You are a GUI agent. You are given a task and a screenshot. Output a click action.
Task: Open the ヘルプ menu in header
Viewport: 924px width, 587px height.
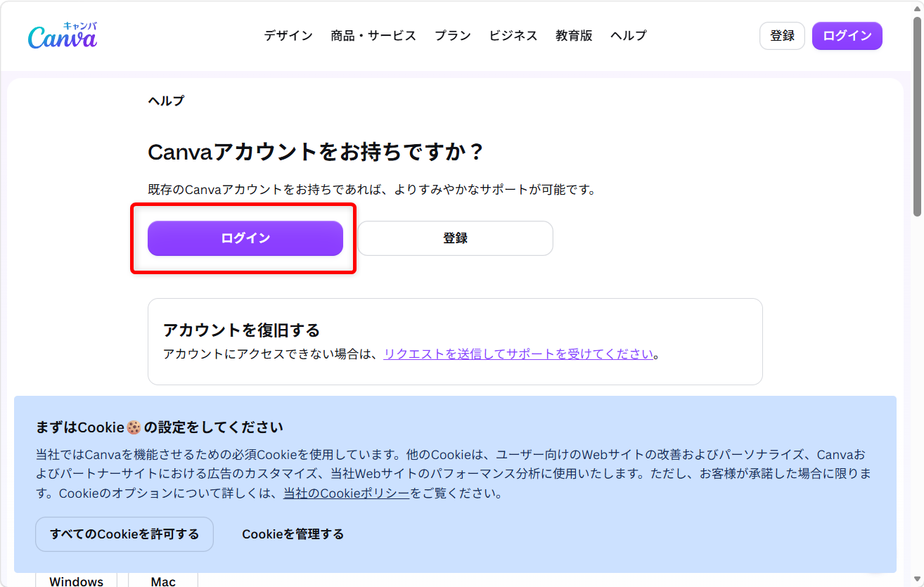click(x=629, y=36)
